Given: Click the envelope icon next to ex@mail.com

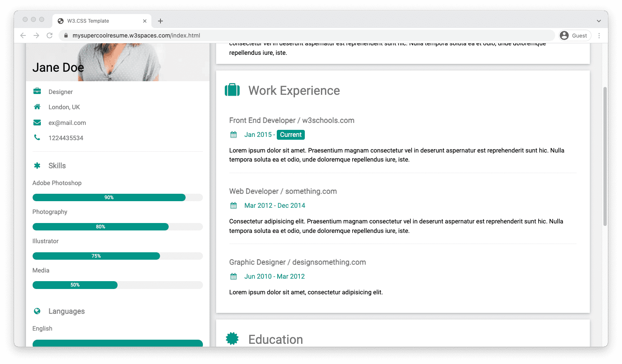Looking at the screenshot, I should click(x=37, y=122).
